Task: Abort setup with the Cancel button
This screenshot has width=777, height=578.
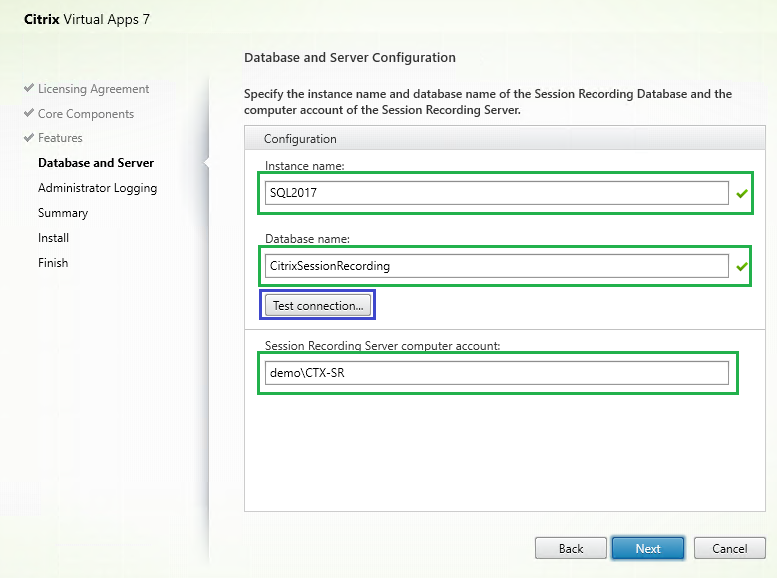Action: (x=729, y=548)
